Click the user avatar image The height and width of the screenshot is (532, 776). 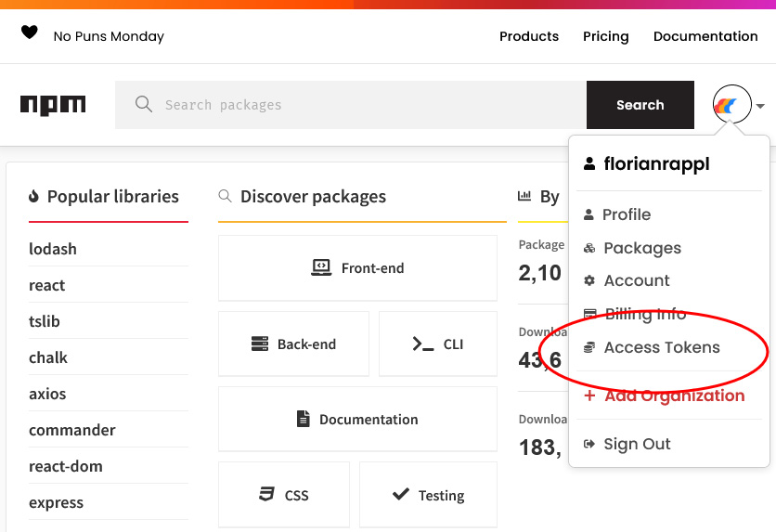[732, 104]
